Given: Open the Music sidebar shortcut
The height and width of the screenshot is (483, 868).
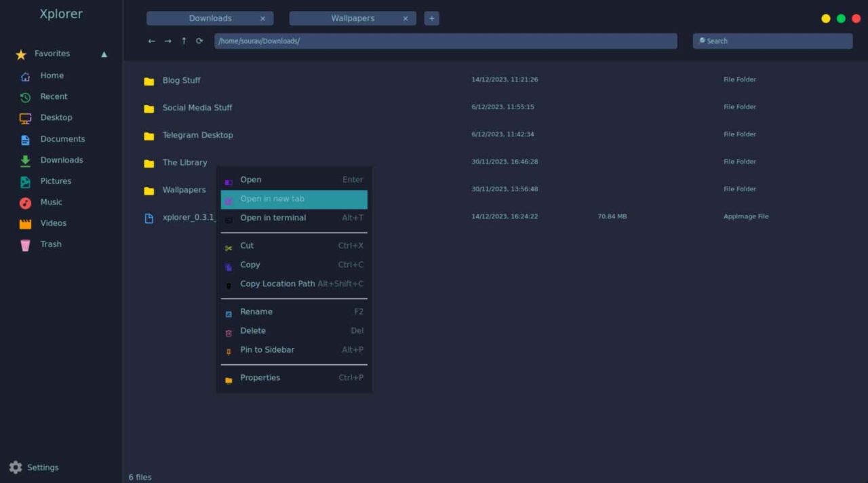Looking at the screenshot, I should 51,202.
